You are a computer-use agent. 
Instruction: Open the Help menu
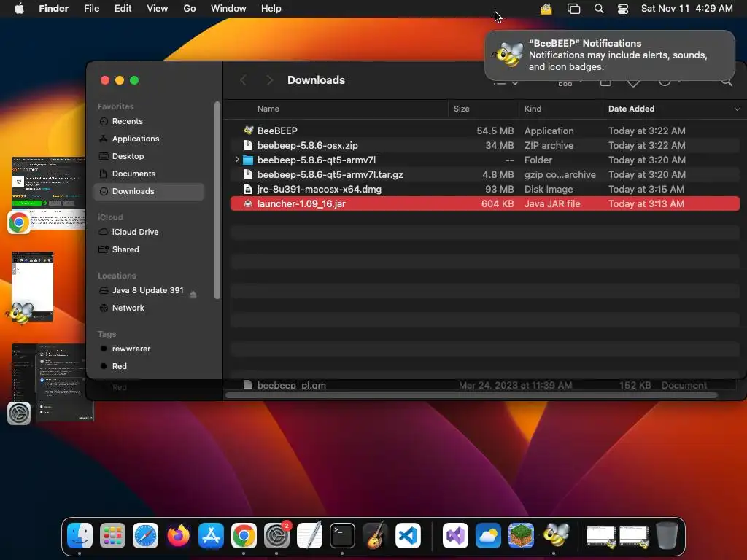(271, 9)
